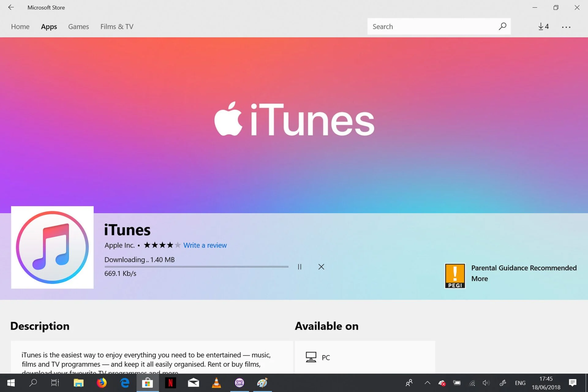Click the iTunes star rating
The height and width of the screenshot is (392, 588).
click(162, 245)
